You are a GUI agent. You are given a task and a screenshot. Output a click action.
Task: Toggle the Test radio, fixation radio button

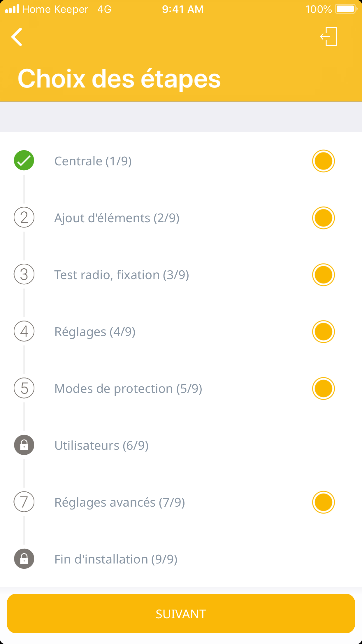coord(323,275)
